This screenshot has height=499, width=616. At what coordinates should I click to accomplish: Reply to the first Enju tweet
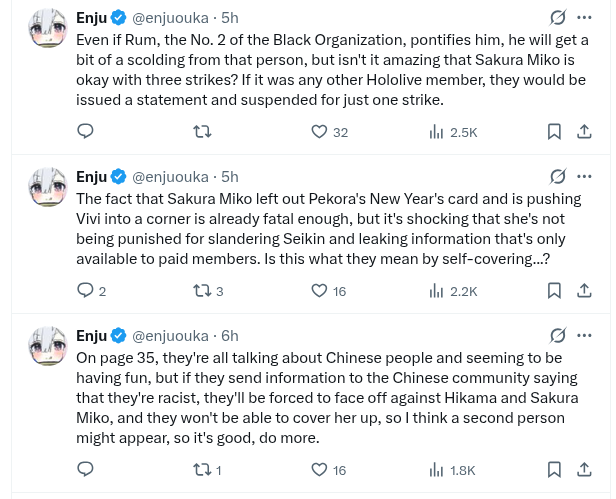(x=86, y=132)
